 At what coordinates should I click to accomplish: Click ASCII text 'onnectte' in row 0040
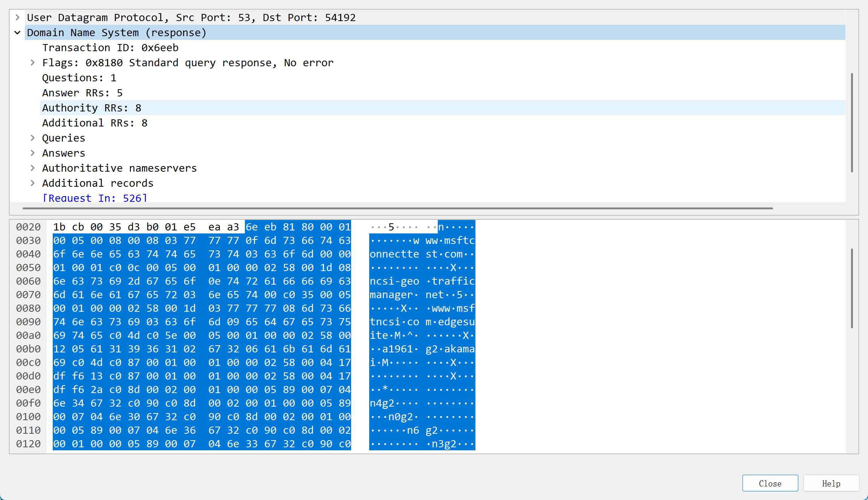(394, 254)
